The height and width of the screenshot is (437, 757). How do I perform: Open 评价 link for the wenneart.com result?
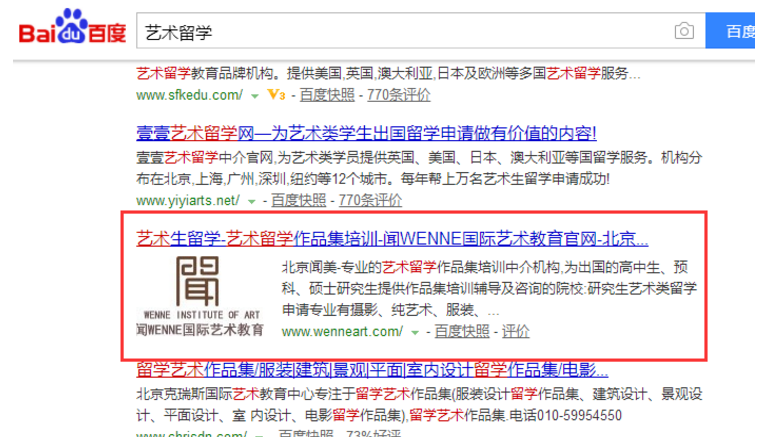tap(515, 332)
